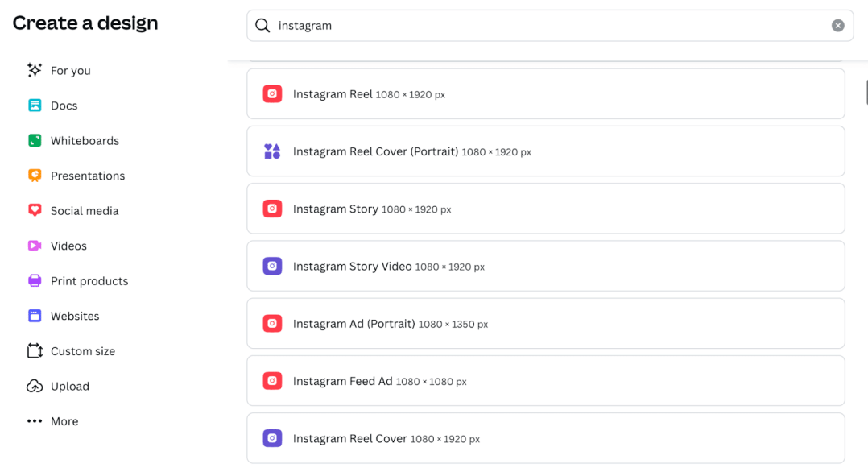Create an Instagram Reel Cover 1080 × 1920 design with purple icon
The height and width of the screenshot is (468, 868).
coord(546,438)
